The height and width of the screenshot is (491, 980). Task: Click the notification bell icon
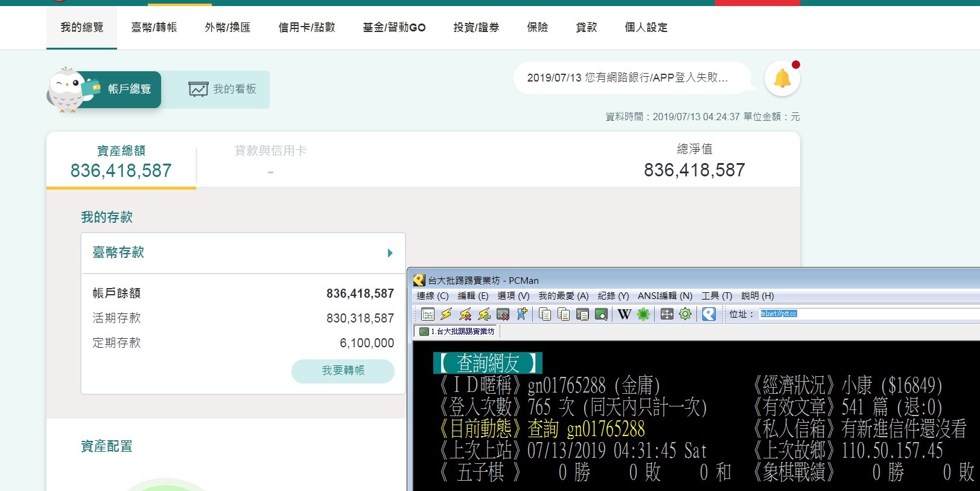pyautogui.click(x=782, y=79)
